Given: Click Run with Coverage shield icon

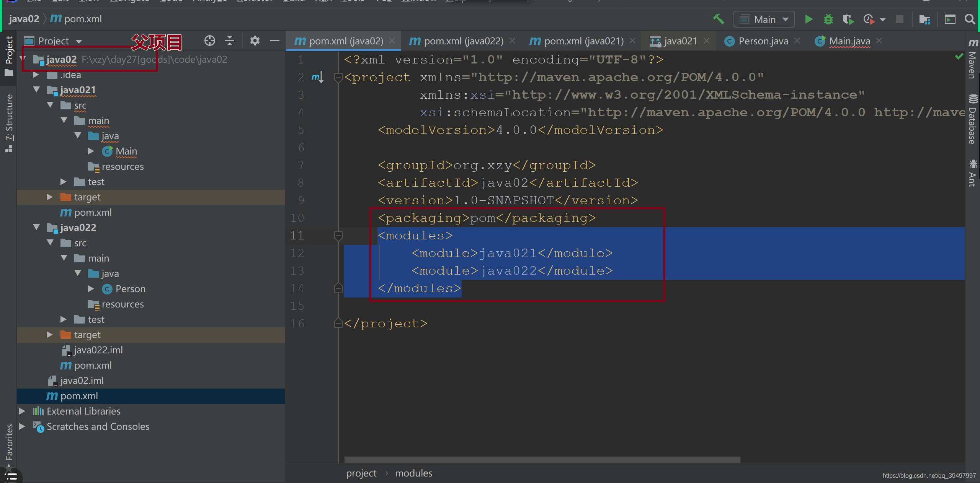Looking at the screenshot, I should tap(848, 19).
